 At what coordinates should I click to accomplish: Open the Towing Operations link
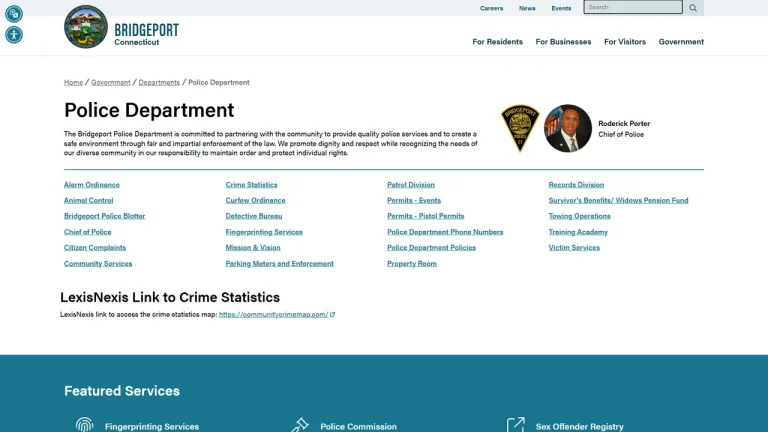[x=579, y=216]
